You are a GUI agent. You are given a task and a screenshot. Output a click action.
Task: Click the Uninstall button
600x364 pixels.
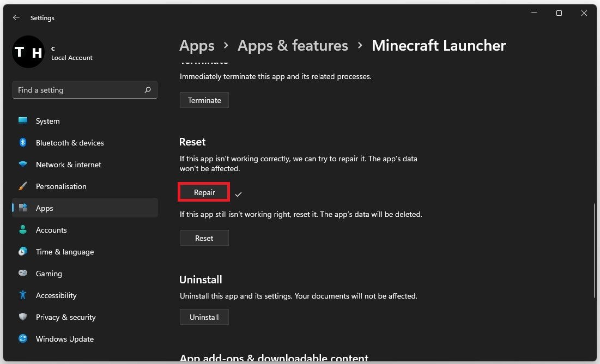coord(204,317)
